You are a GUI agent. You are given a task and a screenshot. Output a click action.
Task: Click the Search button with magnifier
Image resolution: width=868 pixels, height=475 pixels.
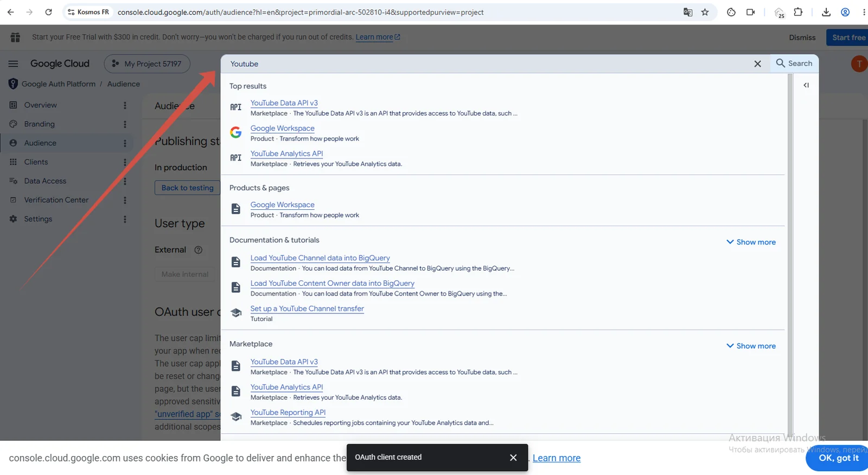(794, 63)
